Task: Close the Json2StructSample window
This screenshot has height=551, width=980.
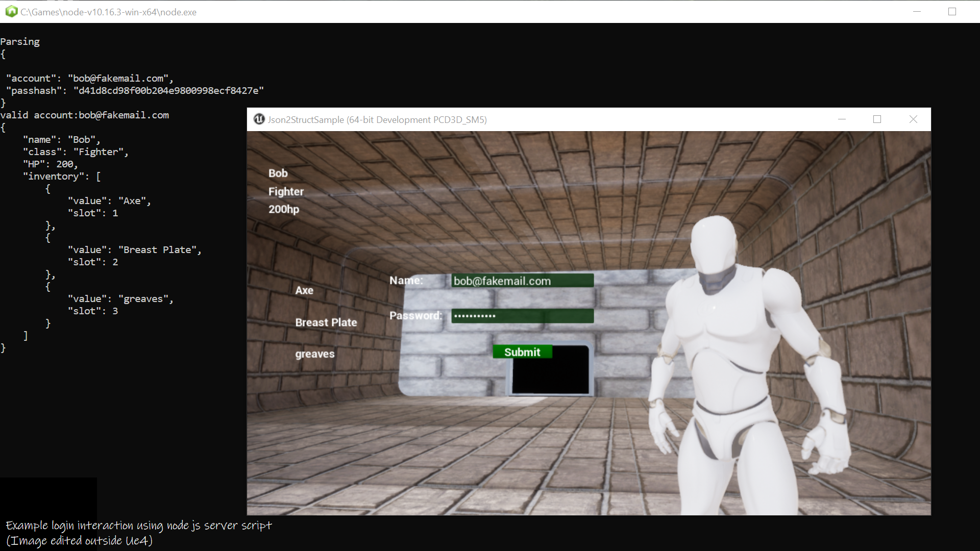Action: tap(913, 119)
